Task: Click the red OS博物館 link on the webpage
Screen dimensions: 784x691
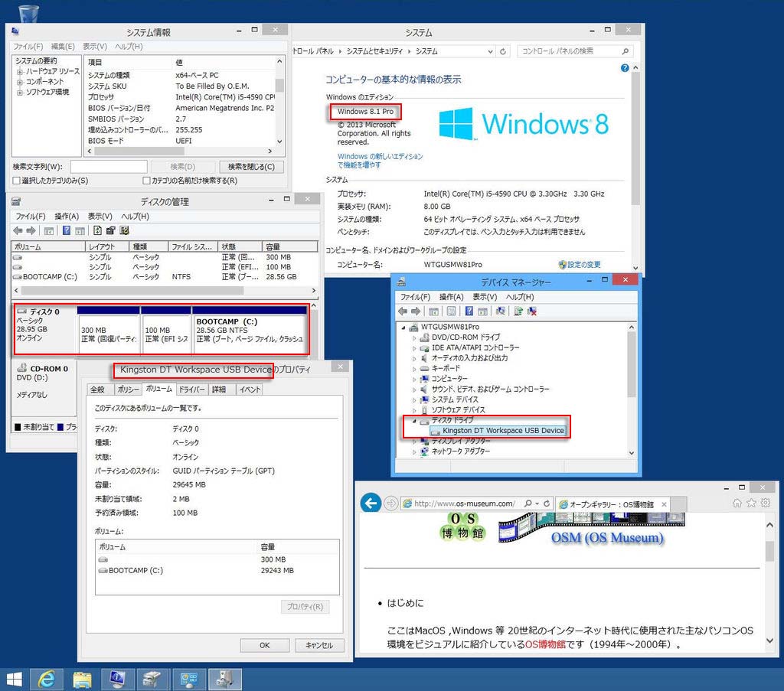Action: (x=545, y=644)
